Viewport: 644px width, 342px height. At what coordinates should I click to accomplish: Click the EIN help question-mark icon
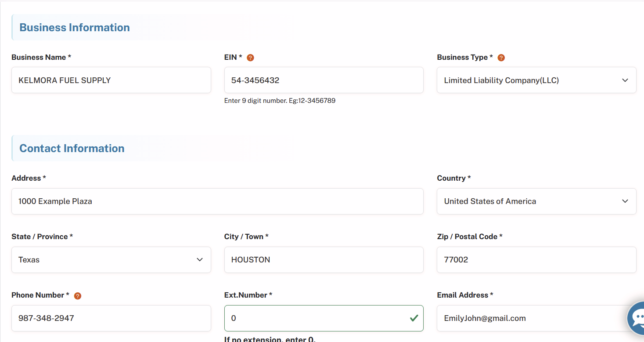click(251, 58)
